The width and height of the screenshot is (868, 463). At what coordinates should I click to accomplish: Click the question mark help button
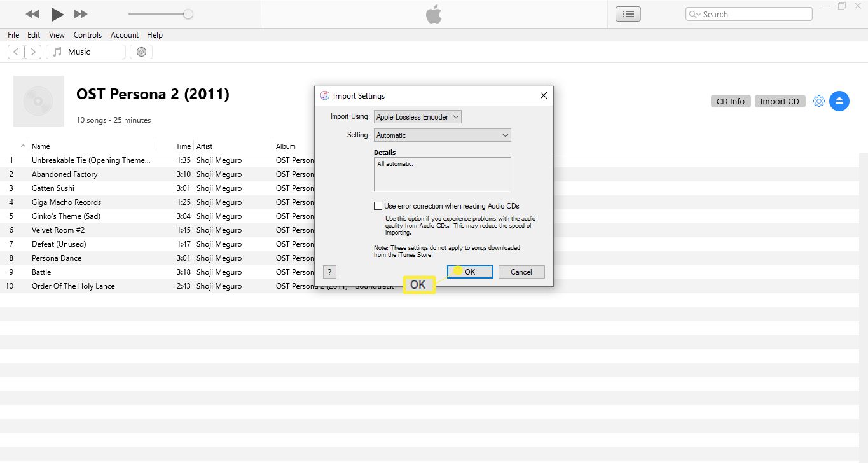click(329, 272)
